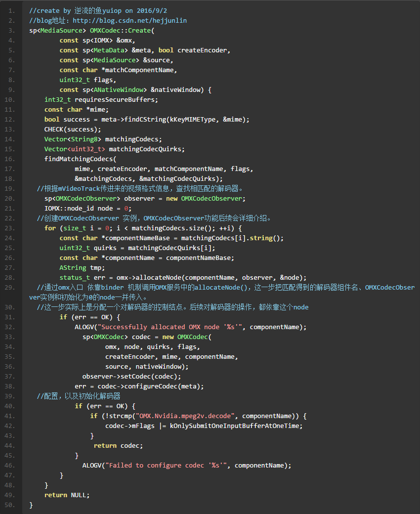Click "AString tmp;" declaration
Viewport: 420px width, 514px height.
[82, 267]
